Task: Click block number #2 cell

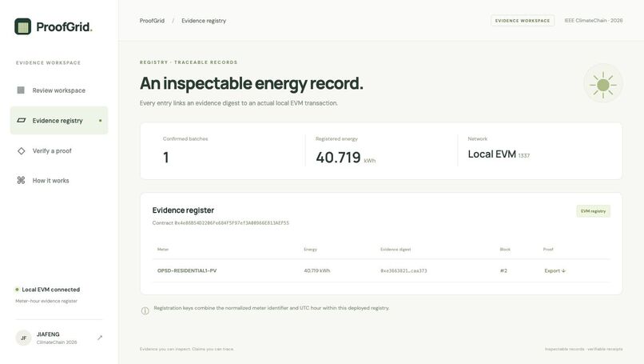Action: pyautogui.click(x=503, y=270)
